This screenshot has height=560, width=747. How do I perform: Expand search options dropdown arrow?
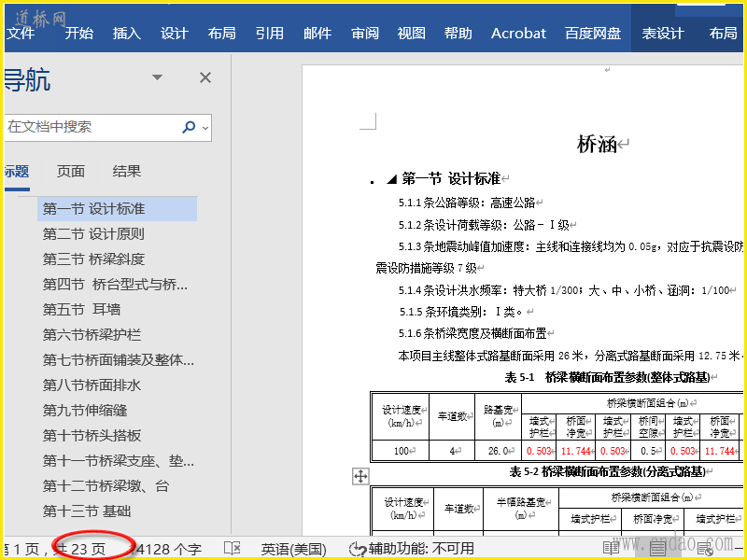[x=205, y=128]
